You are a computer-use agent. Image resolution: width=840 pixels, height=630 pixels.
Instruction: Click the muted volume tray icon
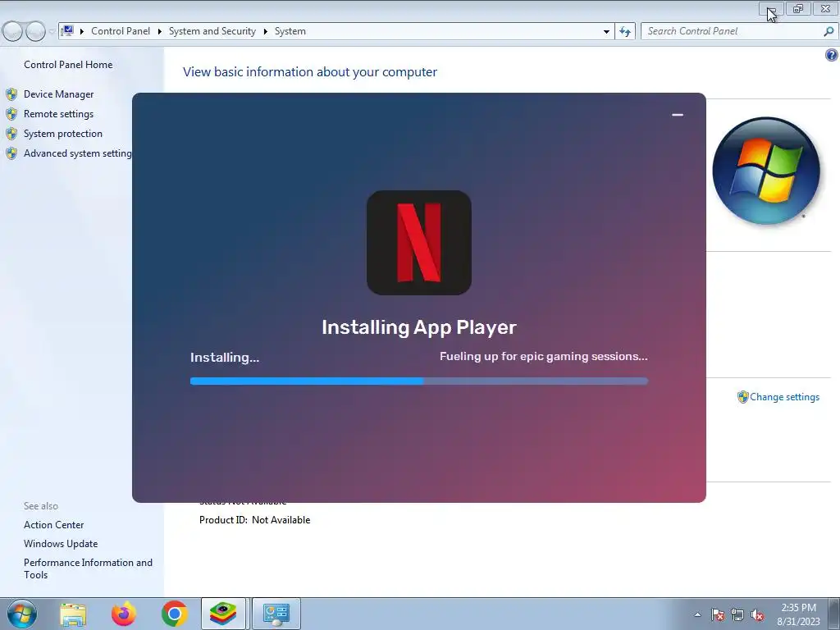(x=757, y=614)
